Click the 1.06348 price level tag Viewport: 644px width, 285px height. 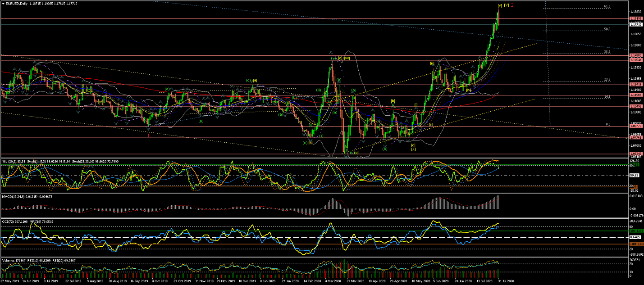pyautogui.click(x=636, y=154)
